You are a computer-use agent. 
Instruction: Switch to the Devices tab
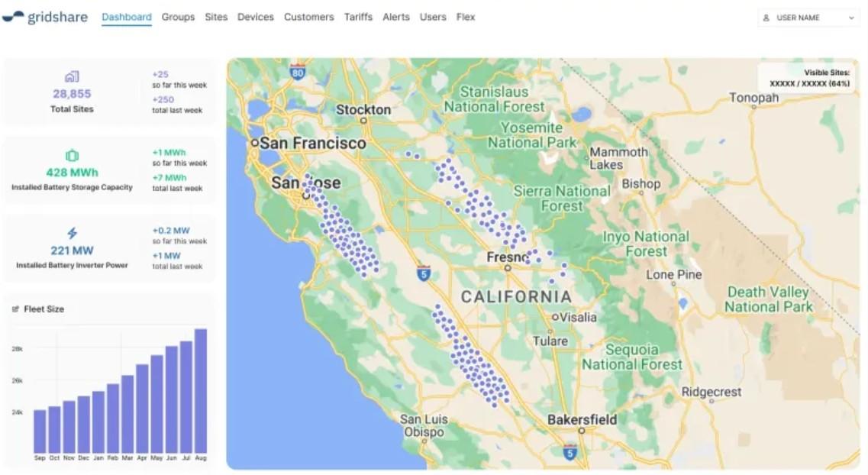pyautogui.click(x=256, y=17)
